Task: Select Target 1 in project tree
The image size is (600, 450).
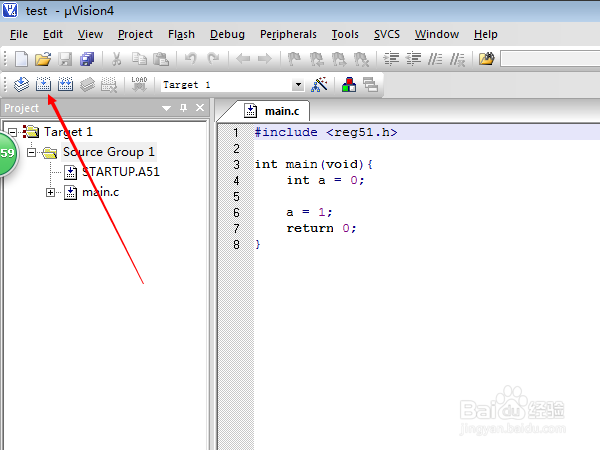Action: coord(68,132)
